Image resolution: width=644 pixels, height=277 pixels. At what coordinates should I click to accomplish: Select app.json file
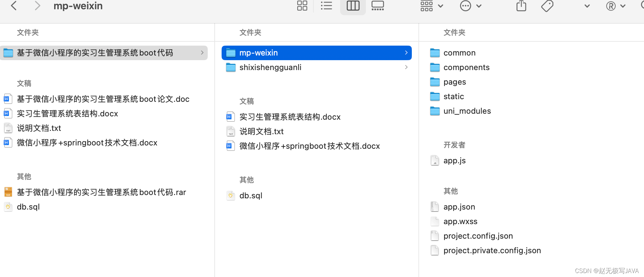point(459,207)
